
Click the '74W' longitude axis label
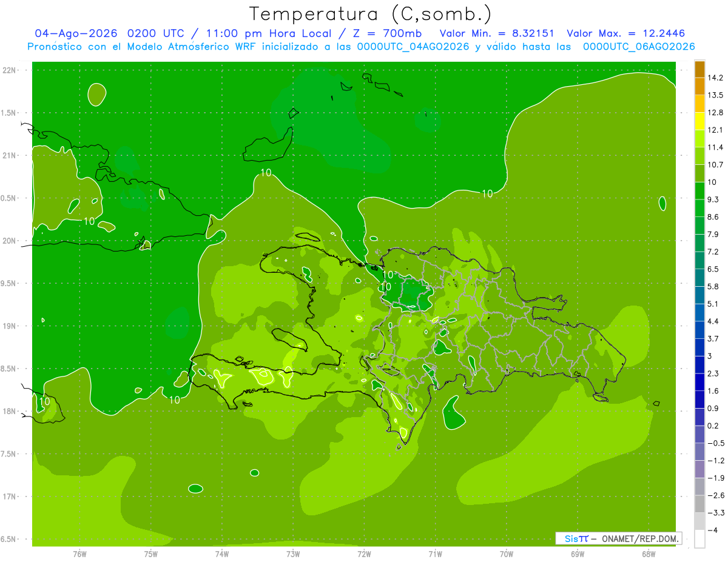click(221, 553)
